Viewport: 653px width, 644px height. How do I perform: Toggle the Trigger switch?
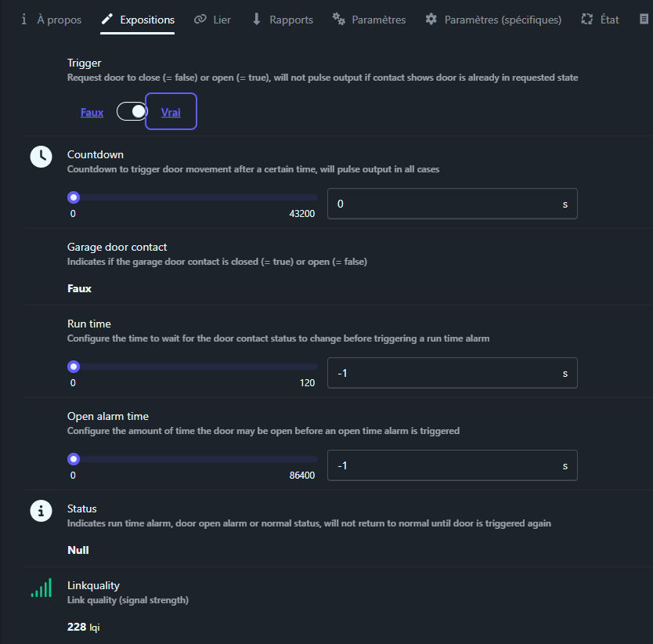(132, 112)
